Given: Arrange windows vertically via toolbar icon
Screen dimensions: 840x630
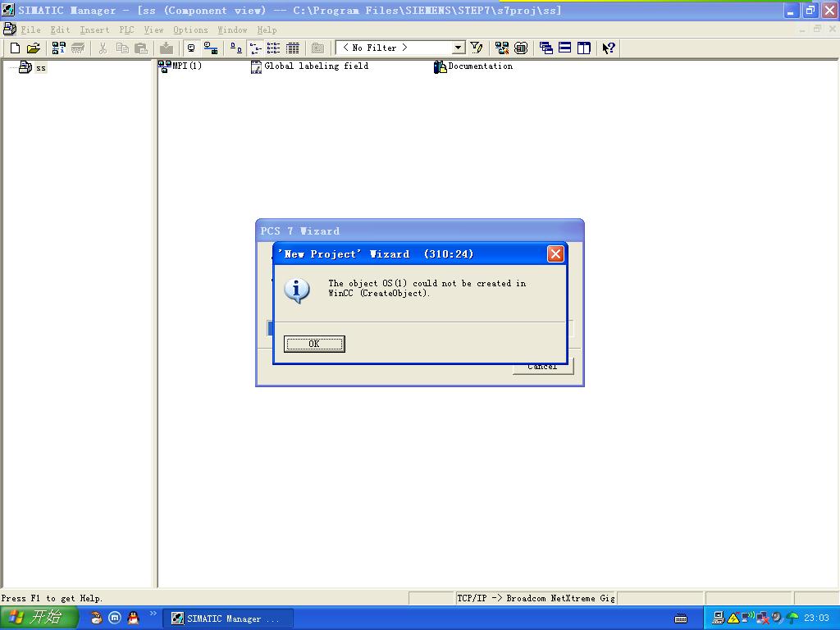Looking at the screenshot, I should point(583,48).
